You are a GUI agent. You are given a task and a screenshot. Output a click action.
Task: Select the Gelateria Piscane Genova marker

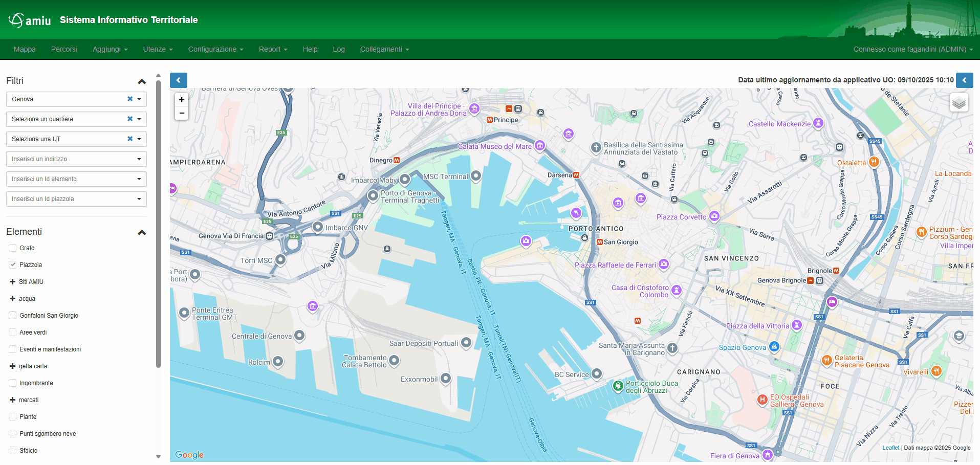click(x=826, y=361)
